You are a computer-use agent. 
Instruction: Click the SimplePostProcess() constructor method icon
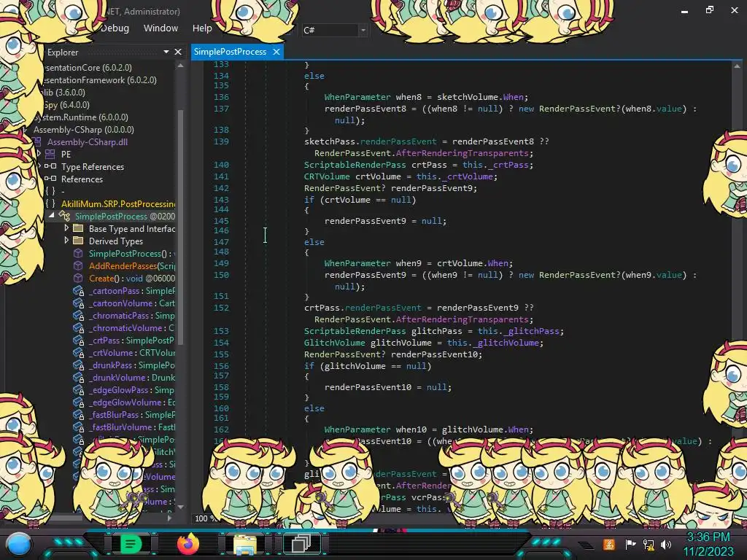[x=78, y=253]
